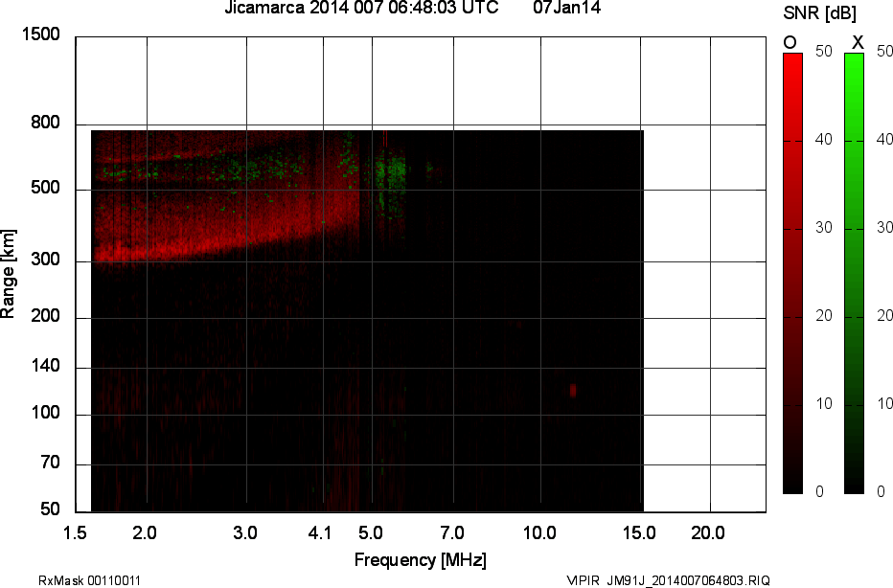The image size is (893, 588).
Task: Click the 'SNR [dB]' legend heading
Action: pyautogui.click(x=819, y=13)
